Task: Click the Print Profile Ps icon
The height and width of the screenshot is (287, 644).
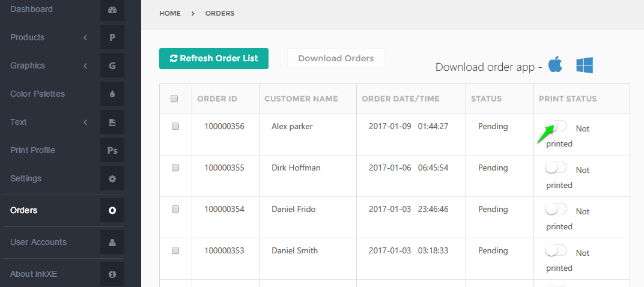Action: click(x=112, y=150)
